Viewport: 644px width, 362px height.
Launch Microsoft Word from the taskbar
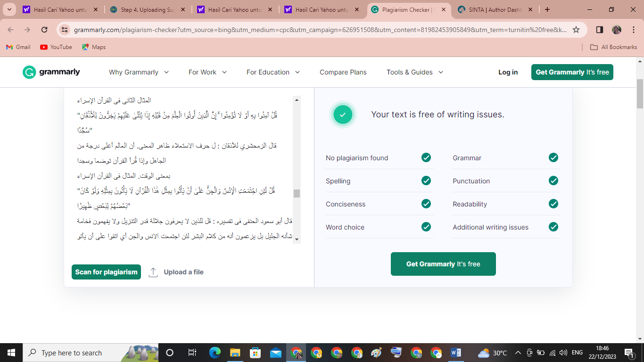click(455, 353)
